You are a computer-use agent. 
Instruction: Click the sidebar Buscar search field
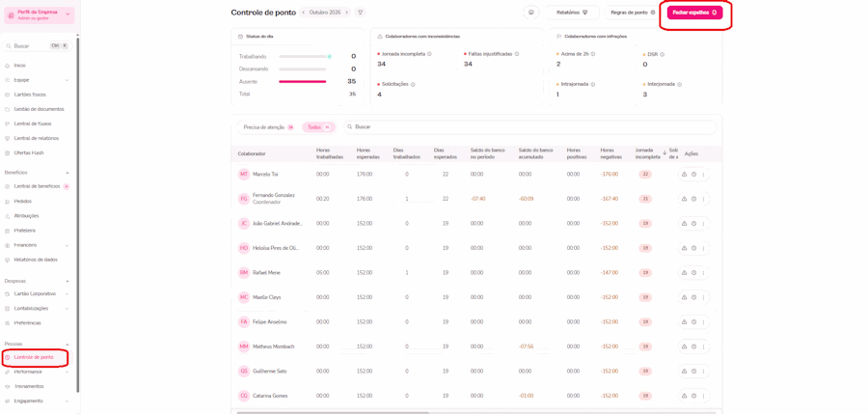[38, 46]
